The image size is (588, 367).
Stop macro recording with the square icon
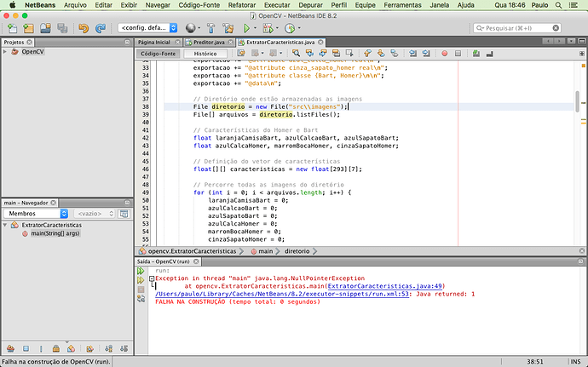click(x=458, y=54)
